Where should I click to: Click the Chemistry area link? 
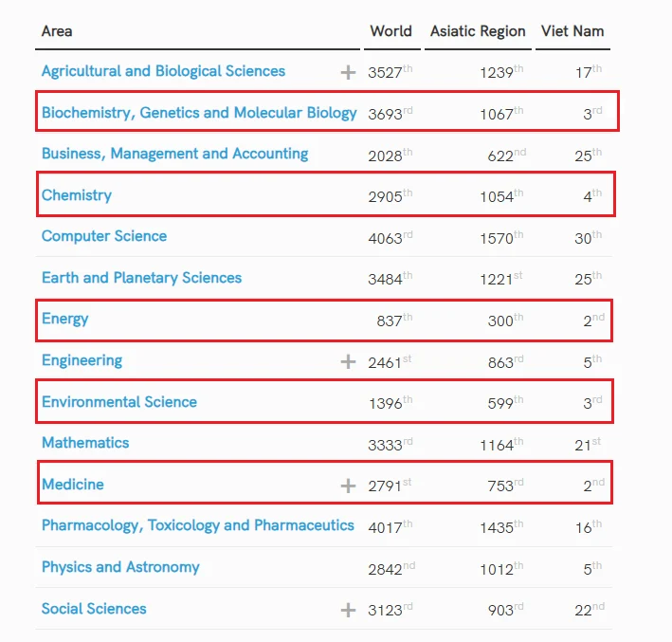77,195
